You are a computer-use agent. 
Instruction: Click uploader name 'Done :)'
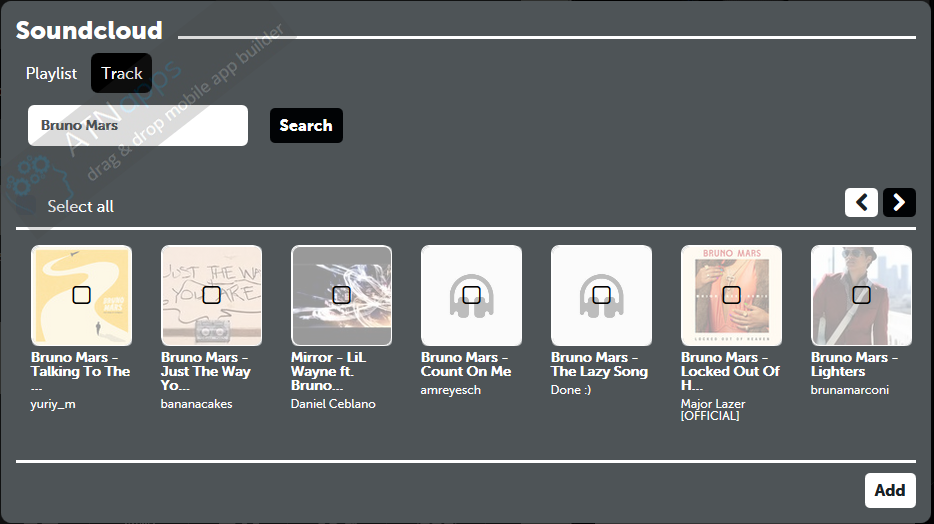tap(571, 390)
